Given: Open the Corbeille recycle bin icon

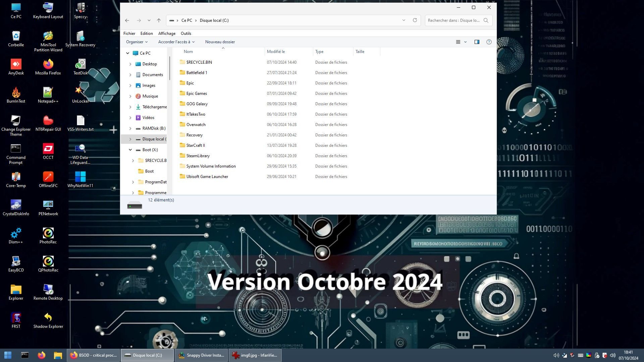Looking at the screenshot, I should point(16,39).
